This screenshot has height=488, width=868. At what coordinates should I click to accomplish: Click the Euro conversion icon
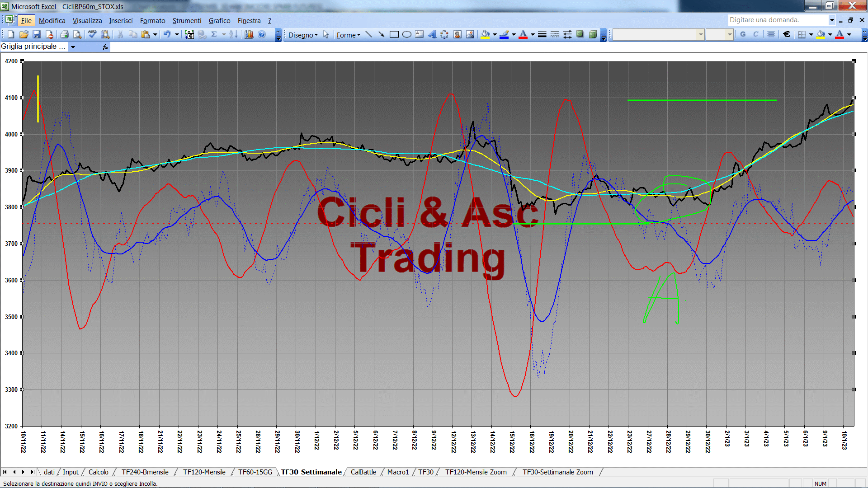pyautogui.click(x=189, y=34)
